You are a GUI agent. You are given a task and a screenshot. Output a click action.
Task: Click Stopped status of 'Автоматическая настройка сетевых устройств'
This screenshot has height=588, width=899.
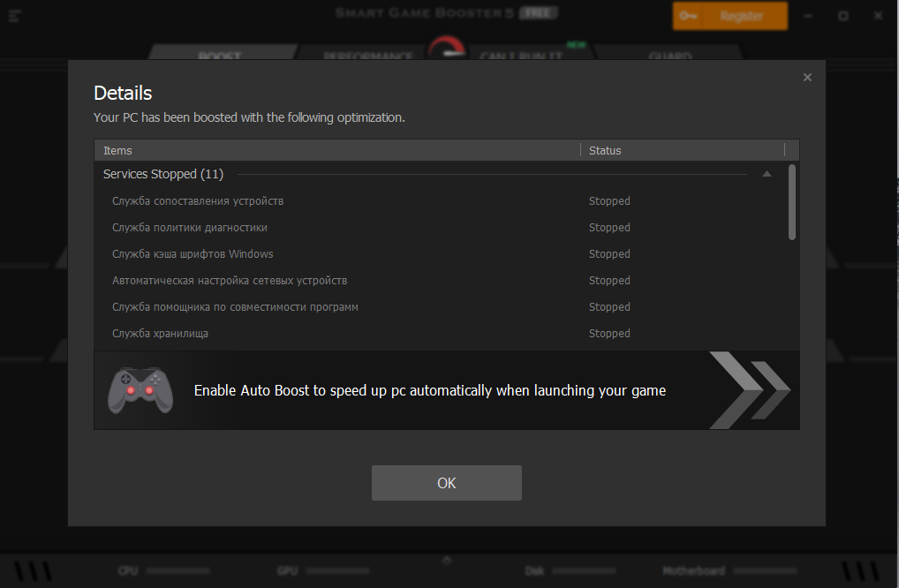tap(609, 280)
